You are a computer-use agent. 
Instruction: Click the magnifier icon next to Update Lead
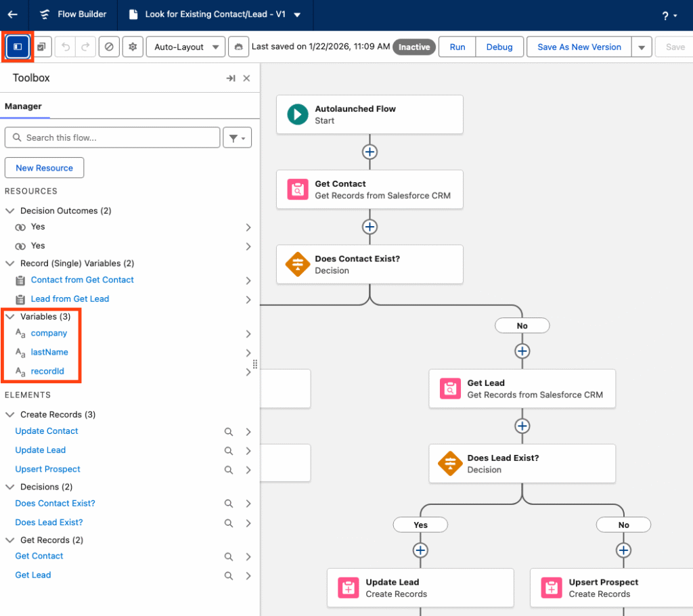coord(228,450)
